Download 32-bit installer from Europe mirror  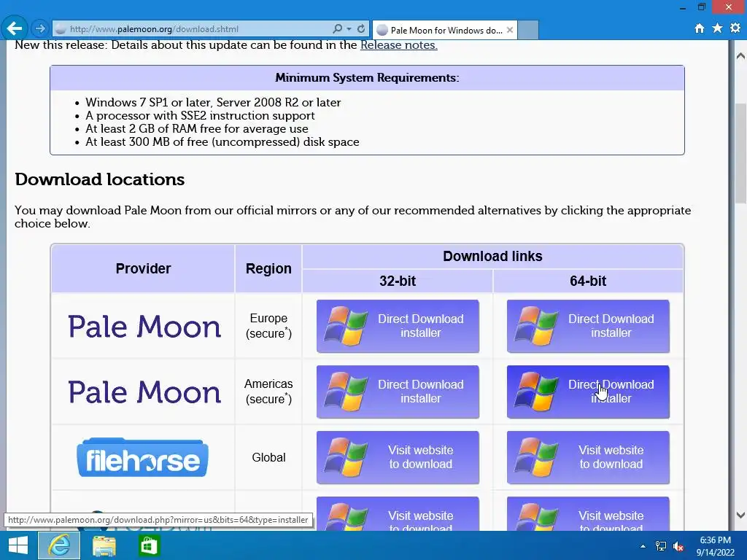398,326
